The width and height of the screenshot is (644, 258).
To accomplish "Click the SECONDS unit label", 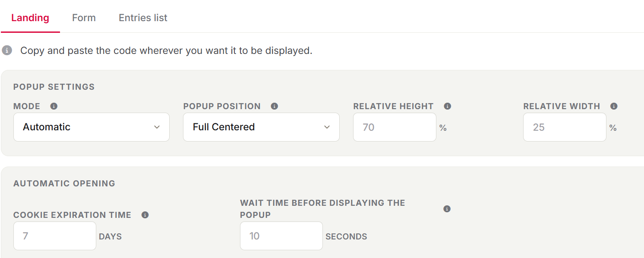I will [x=347, y=236].
